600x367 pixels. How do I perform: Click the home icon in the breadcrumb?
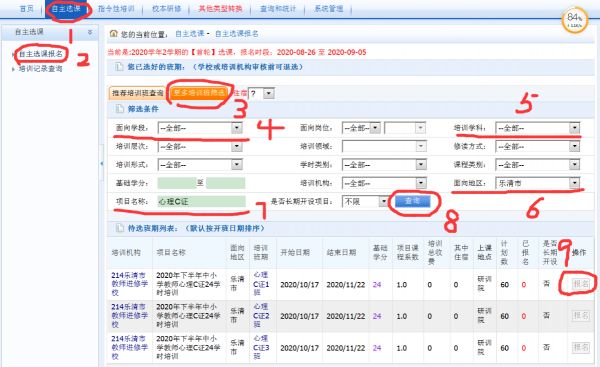(x=113, y=34)
